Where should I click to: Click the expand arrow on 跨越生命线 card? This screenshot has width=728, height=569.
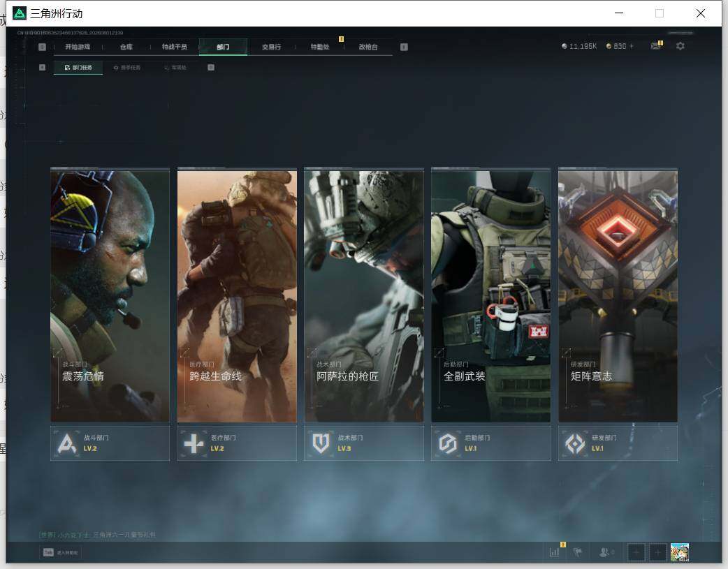tap(184, 353)
